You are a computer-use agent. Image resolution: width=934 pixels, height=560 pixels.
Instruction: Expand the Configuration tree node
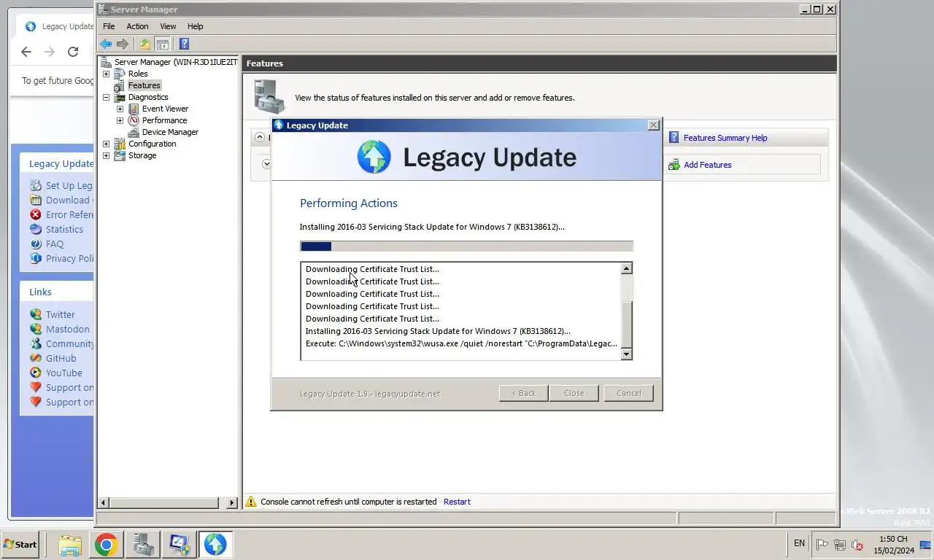pos(106,144)
